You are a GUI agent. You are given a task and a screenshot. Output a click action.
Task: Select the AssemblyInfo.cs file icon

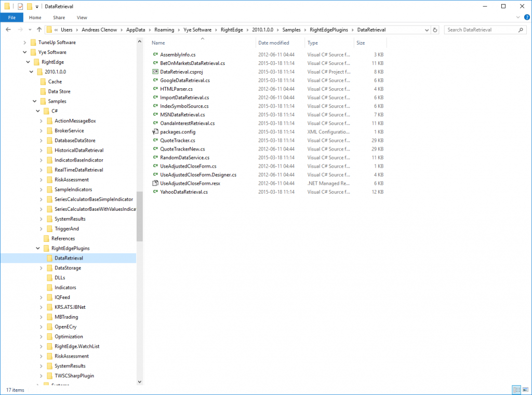(155, 55)
